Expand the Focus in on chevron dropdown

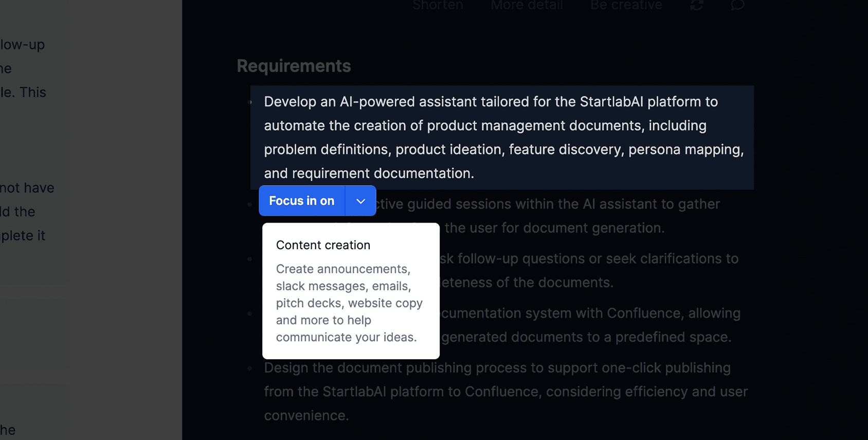pos(360,201)
